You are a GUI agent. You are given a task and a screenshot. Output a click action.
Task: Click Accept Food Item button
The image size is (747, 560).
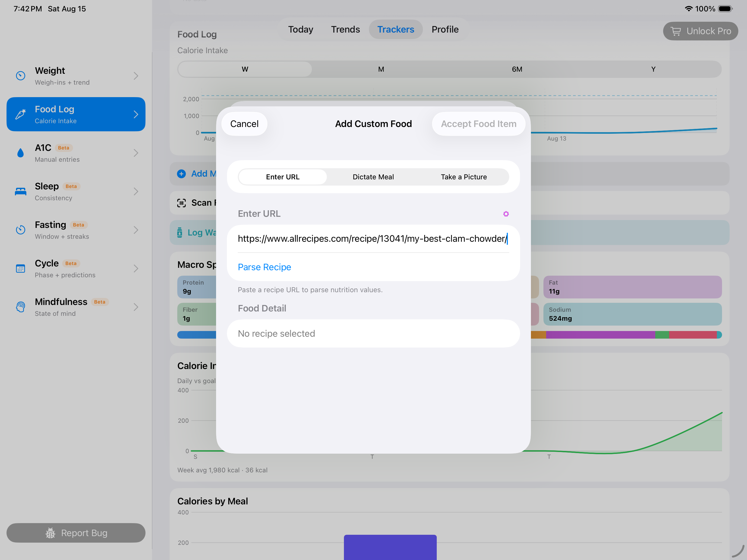[479, 124]
